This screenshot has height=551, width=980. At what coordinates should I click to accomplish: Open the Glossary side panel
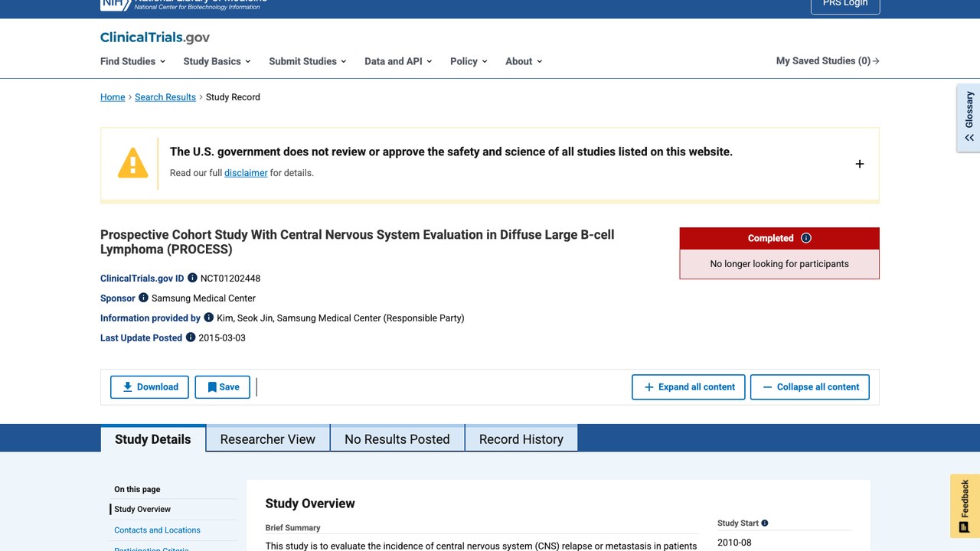coord(969,118)
